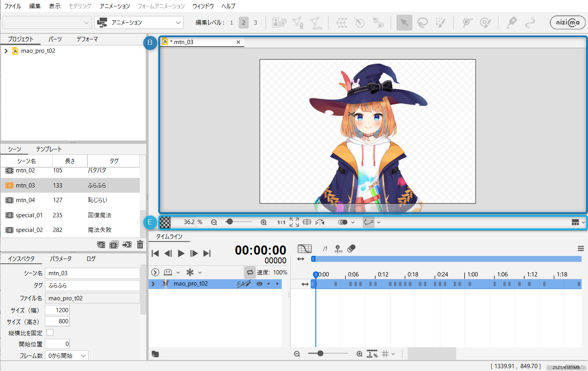This screenshot has width=588, height=371.
Task: Click the flip view icon in view bar
Action: 320,222
